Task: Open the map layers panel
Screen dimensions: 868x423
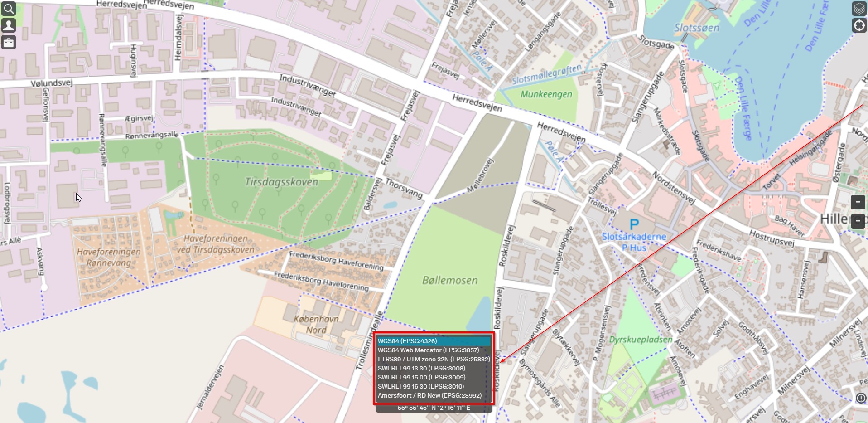Action: pyautogui.click(x=859, y=8)
